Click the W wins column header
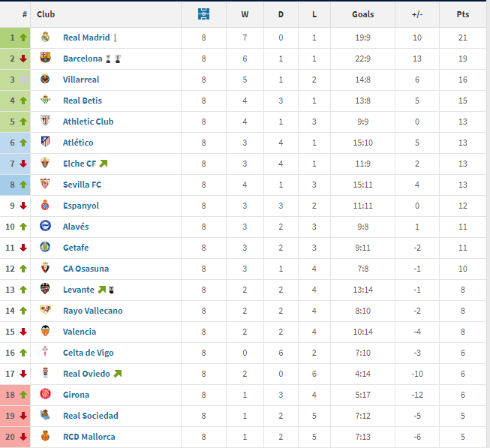This screenshot has width=490, height=448. [245, 14]
